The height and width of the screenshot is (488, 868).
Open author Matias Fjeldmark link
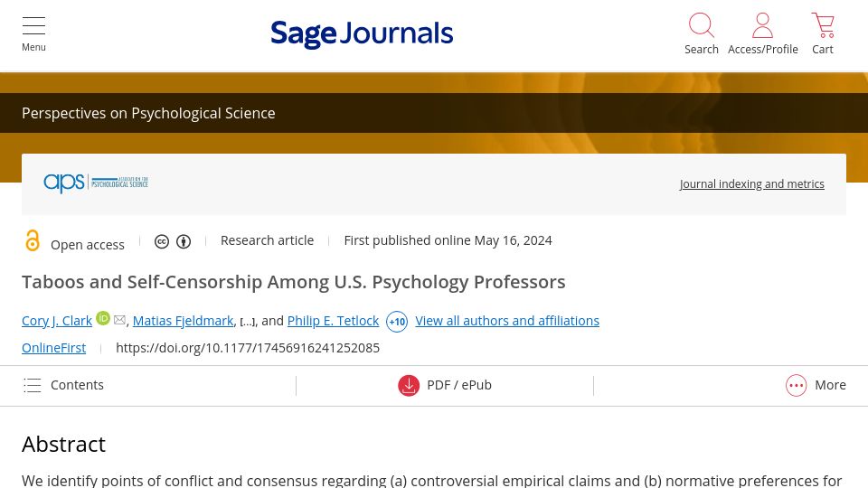click(184, 321)
